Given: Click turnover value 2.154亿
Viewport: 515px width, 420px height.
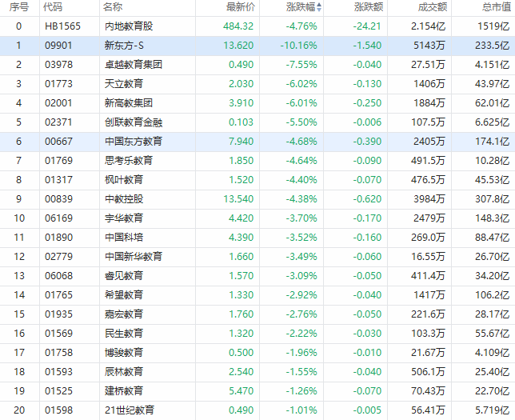Looking at the screenshot, I should [x=428, y=26].
